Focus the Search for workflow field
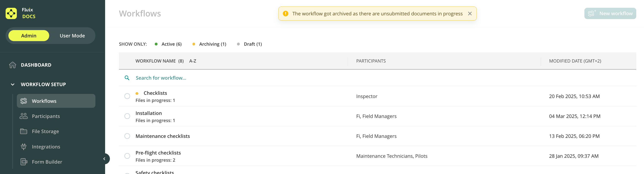This screenshot has width=644, height=174. 161,78
